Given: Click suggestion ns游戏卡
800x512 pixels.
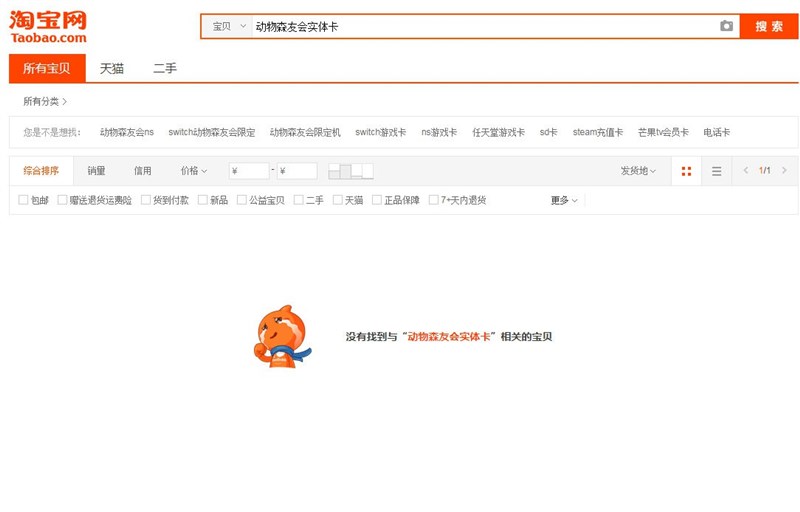Looking at the screenshot, I should [x=439, y=133].
